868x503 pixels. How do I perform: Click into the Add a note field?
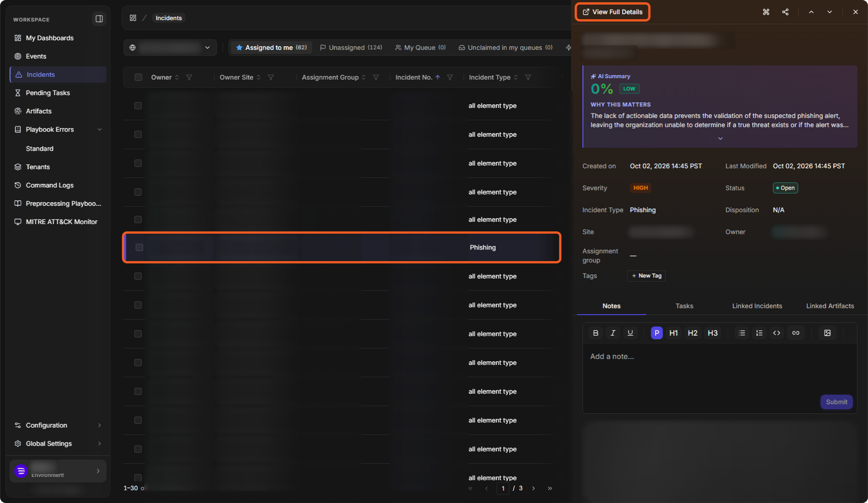(x=720, y=368)
